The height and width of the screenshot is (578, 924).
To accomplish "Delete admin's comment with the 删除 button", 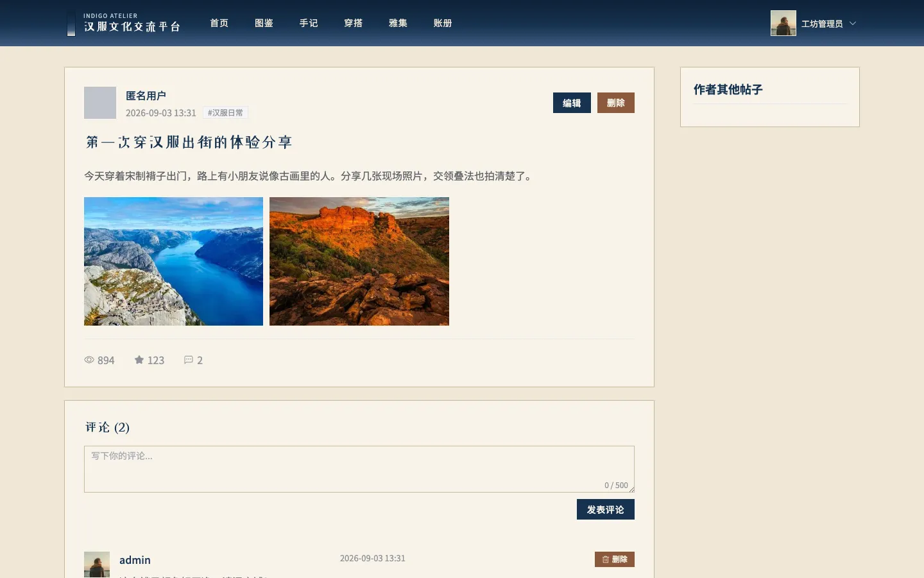I will pos(615,559).
